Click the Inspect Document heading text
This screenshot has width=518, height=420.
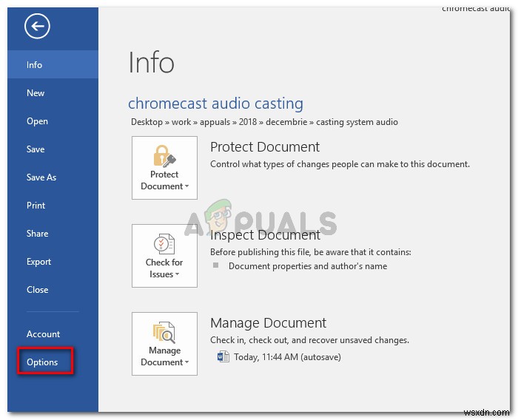point(265,235)
